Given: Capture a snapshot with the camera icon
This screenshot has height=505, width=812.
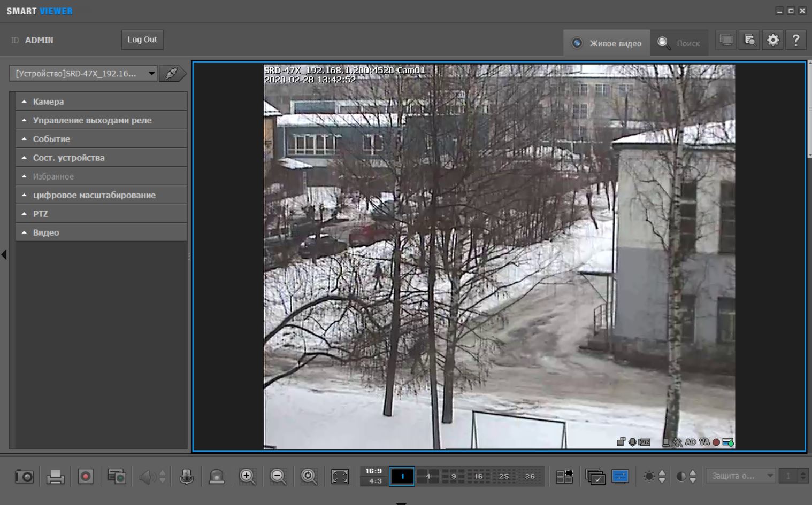Looking at the screenshot, I should (24, 476).
